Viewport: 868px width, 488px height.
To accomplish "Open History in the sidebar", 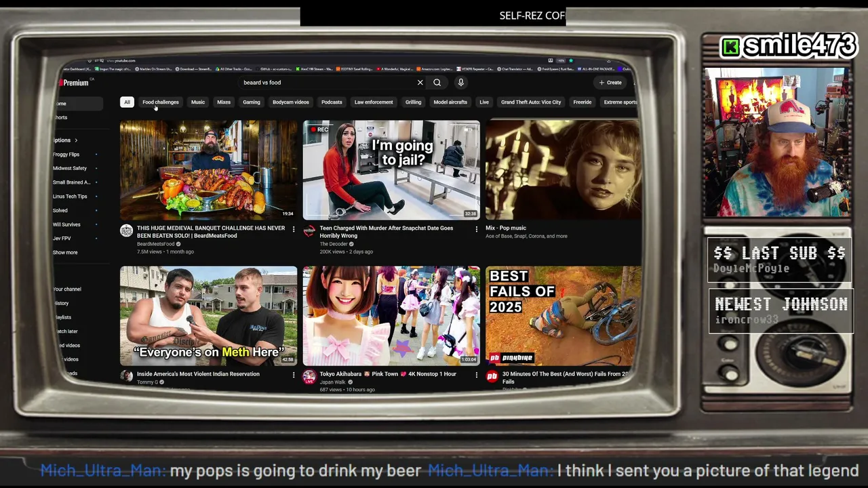I will click(x=62, y=304).
